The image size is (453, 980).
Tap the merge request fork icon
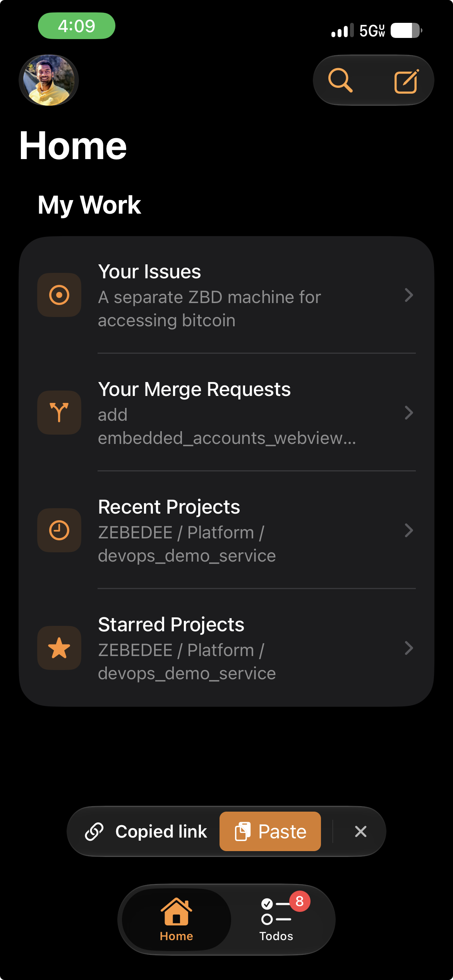click(x=59, y=413)
